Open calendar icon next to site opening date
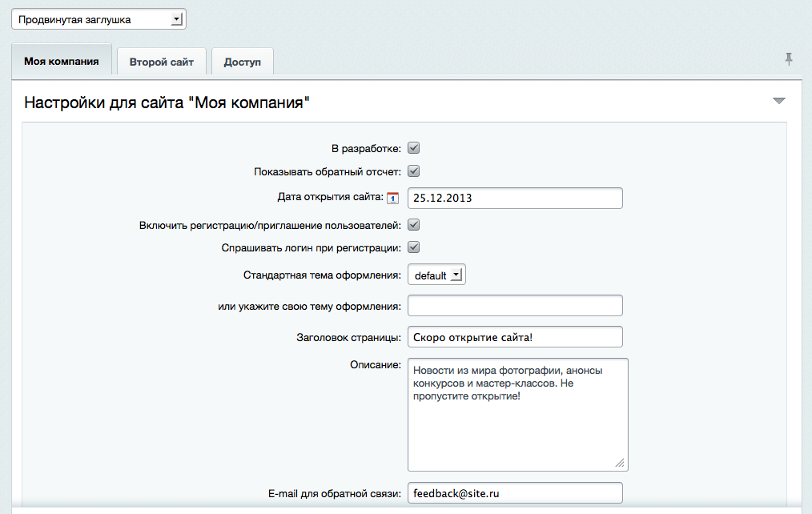 pyautogui.click(x=392, y=199)
